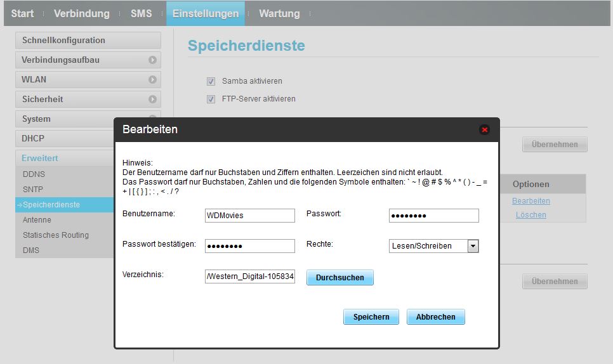Click Durchsuchen to browse directory
This screenshot has width=613, height=364.
coord(340,277)
